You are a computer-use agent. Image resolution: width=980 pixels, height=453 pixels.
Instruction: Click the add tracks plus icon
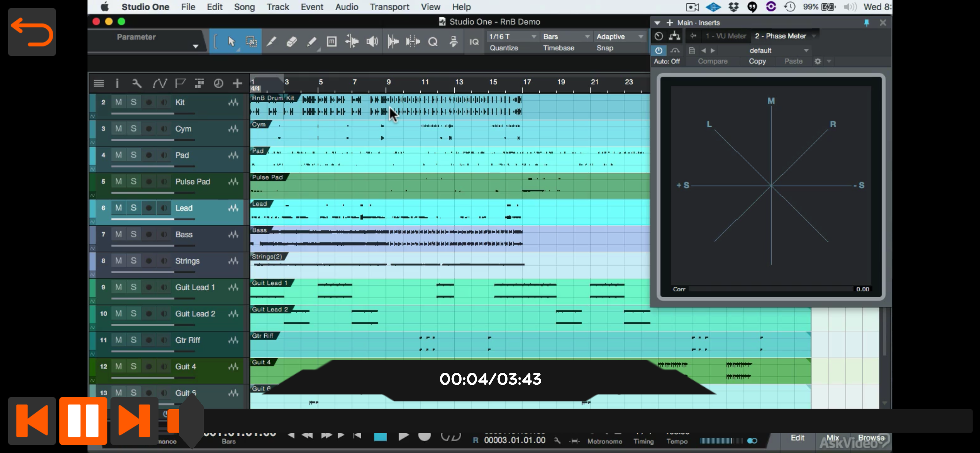(237, 83)
